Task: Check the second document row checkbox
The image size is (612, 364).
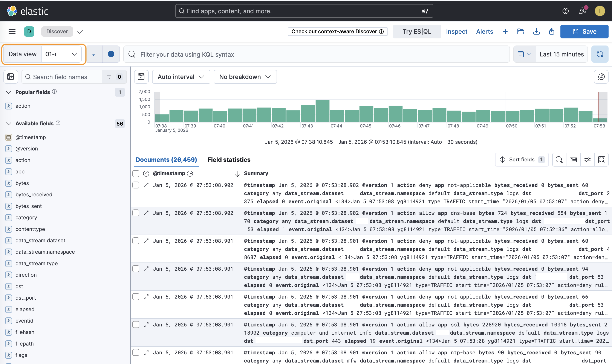Action: click(x=136, y=213)
